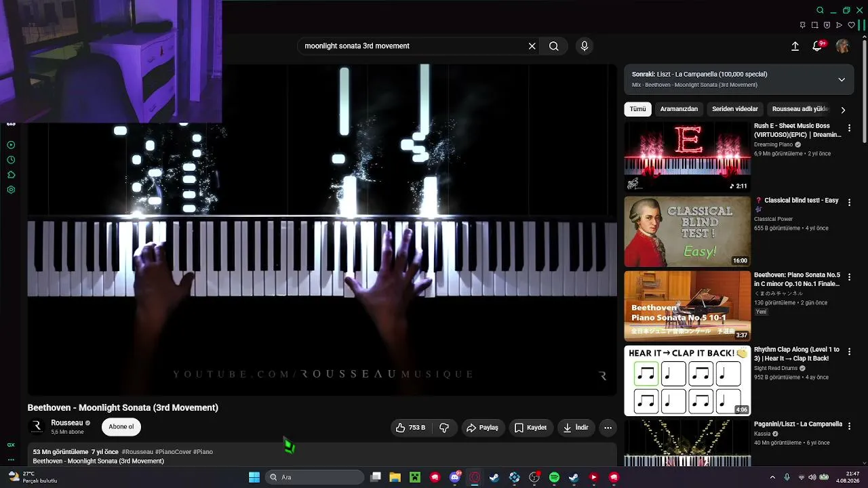Click the #PianoCover hashtag
The height and width of the screenshot is (488, 868).
pyautogui.click(x=173, y=452)
